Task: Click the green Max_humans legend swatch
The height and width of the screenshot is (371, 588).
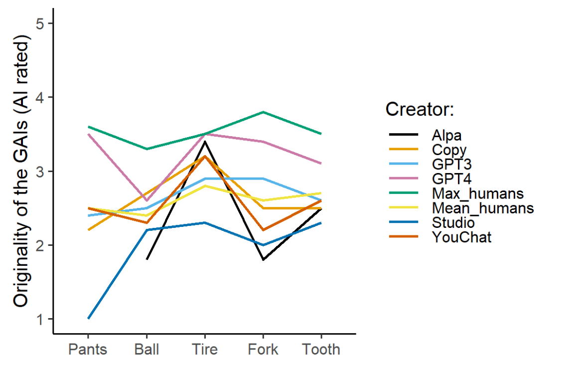Action: (x=404, y=193)
